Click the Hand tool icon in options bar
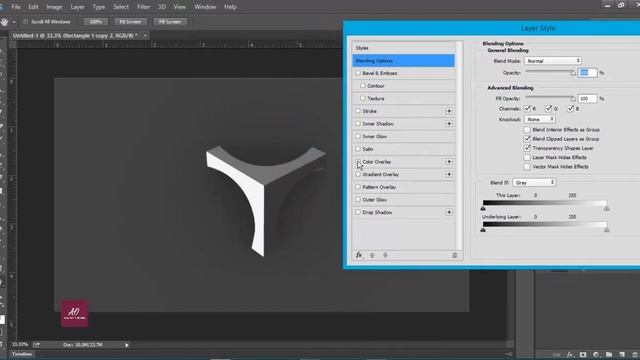Image resolution: width=640 pixels, height=360 pixels. tap(4, 22)
